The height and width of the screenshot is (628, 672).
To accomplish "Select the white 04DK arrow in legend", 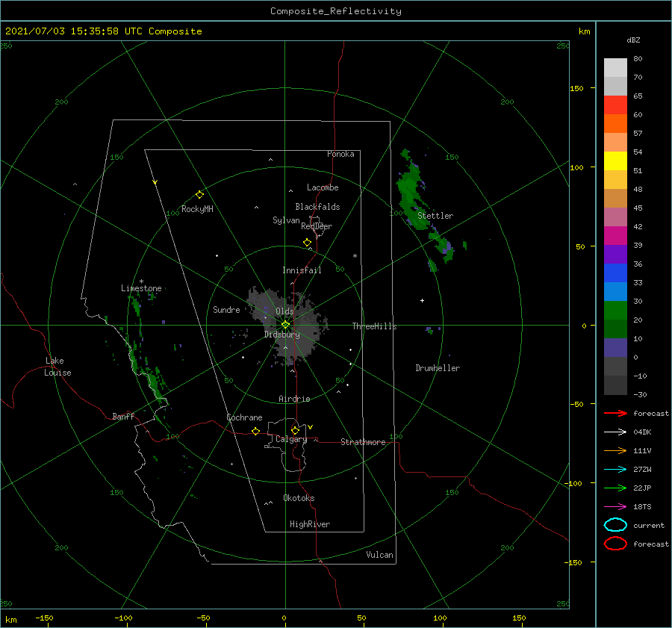I will pyautogui.click(x=615, y=432).
